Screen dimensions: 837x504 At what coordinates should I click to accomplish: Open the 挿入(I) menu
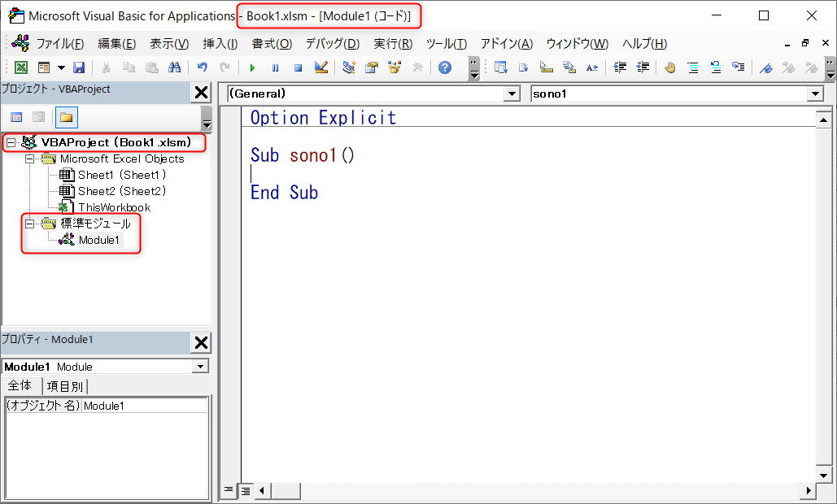click(x=220, y=44)
